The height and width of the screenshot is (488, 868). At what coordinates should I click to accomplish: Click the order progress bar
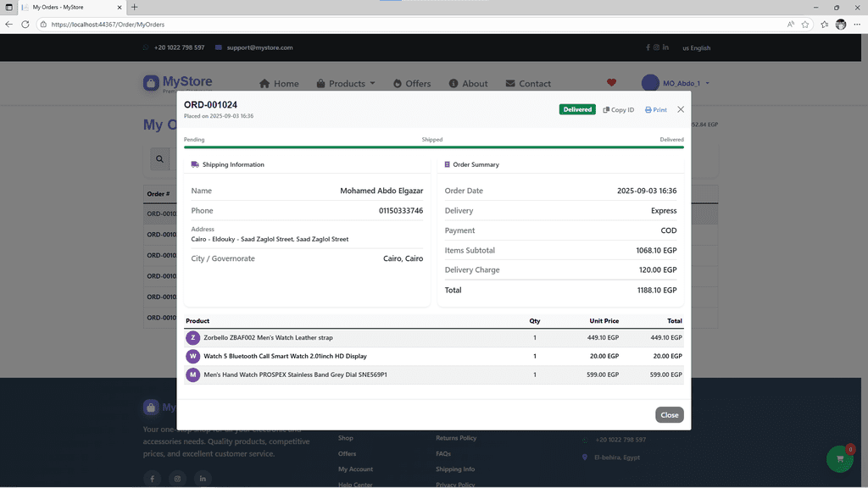click(433, 147)
